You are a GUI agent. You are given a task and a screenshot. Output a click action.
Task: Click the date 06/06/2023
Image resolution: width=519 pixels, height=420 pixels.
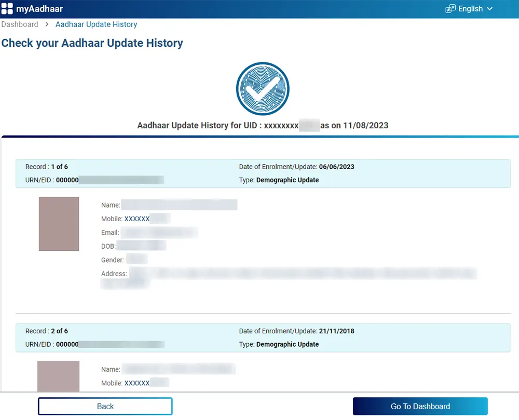[x=337, y=167]
